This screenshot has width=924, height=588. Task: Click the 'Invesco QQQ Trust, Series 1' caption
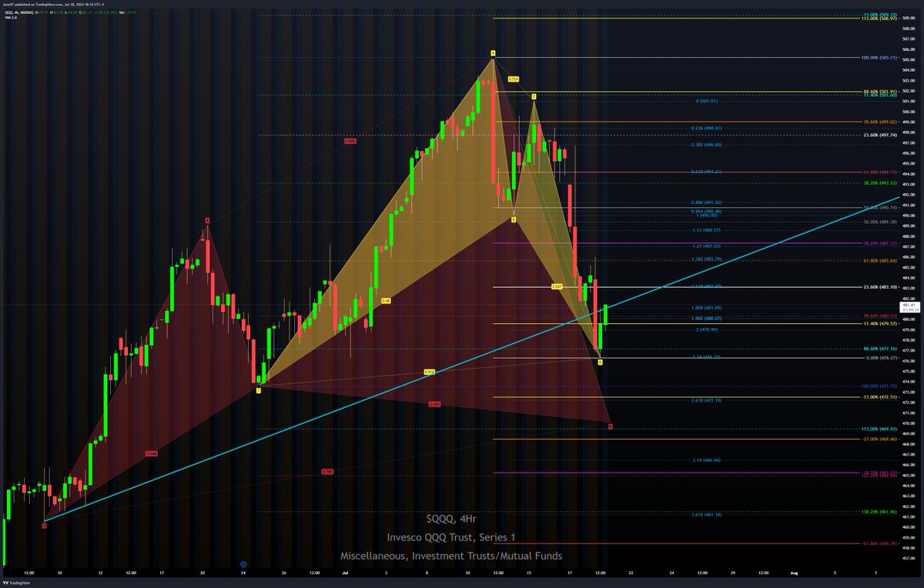[x=451, y=537]
